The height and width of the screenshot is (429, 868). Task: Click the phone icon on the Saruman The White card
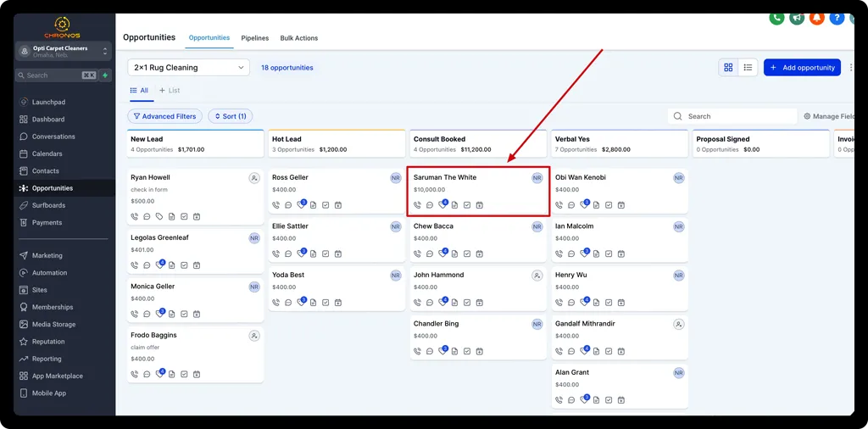coord(417,205)
